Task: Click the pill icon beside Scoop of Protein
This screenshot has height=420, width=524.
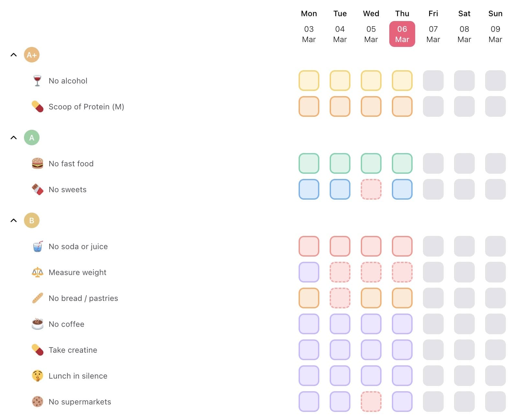Action: click(37, 106)
